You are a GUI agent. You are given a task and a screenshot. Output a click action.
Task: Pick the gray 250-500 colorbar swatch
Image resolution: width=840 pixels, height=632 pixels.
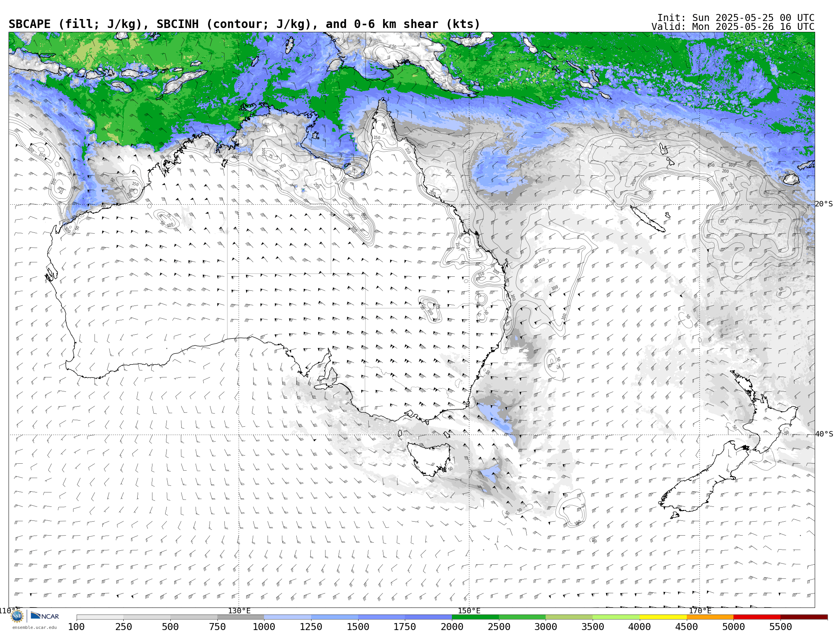[147, 617]
